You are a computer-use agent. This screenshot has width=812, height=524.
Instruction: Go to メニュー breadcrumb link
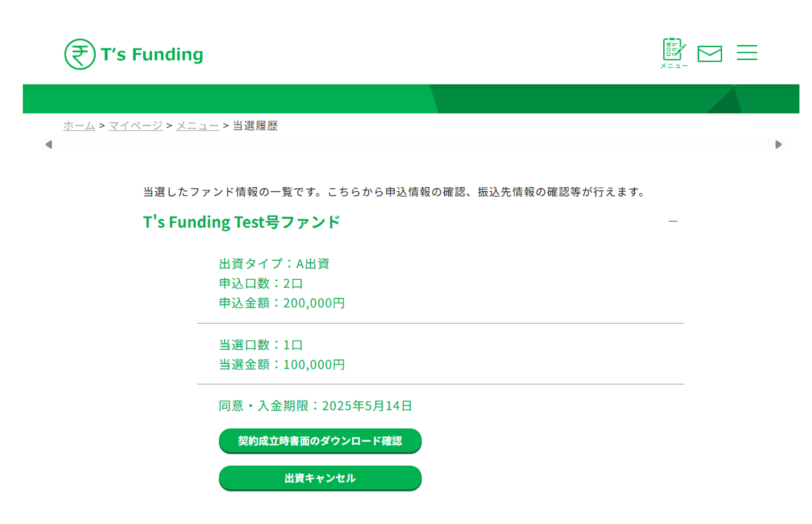197,126
